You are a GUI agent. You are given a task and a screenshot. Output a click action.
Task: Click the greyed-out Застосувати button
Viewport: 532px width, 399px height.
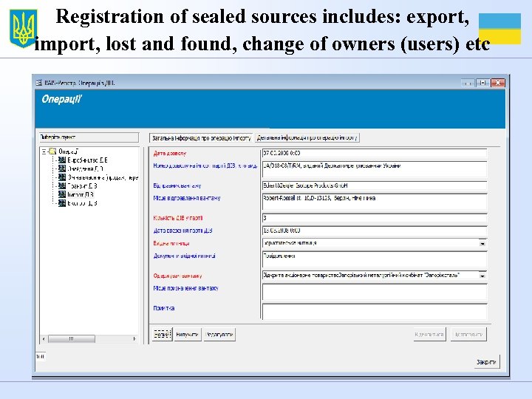click(x=468, y=334)
